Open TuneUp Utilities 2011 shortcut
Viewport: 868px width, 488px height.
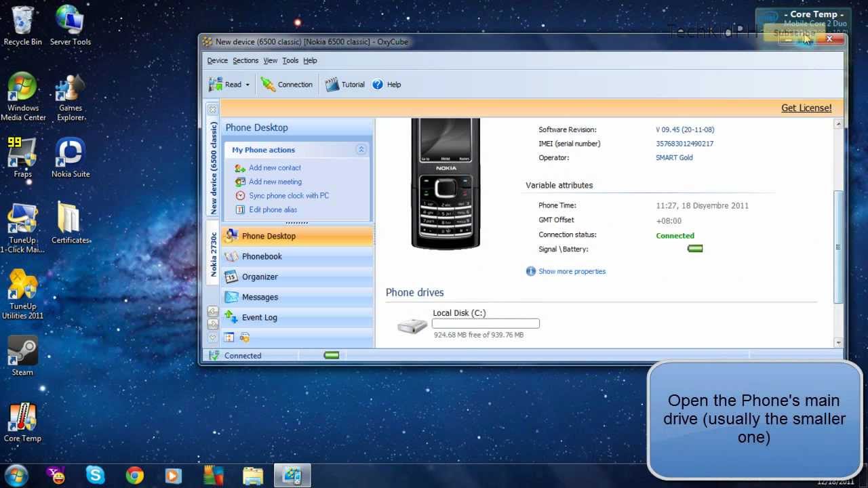coord(22,295)
